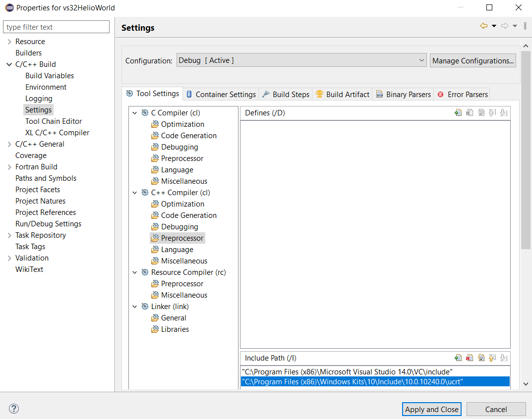Click General folder icon under Linker
This screenshot has width=532, height=419.
(x=155, y=317)
